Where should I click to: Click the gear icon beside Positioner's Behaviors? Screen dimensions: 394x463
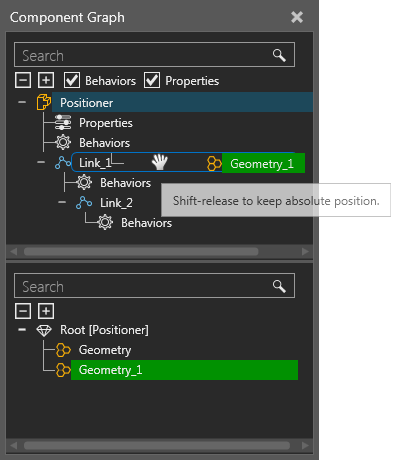tap(63, 143)
